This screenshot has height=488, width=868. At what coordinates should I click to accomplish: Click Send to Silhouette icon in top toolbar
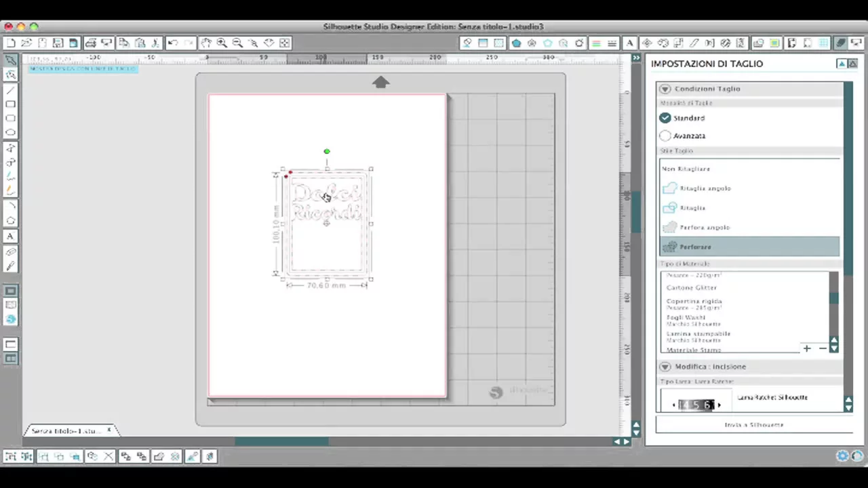[856, 43]
